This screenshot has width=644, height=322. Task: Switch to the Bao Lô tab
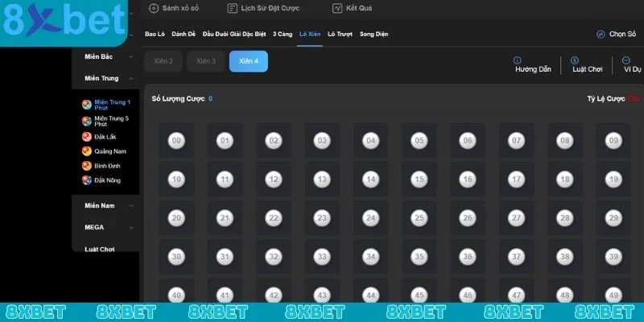(x=155, y=35)
